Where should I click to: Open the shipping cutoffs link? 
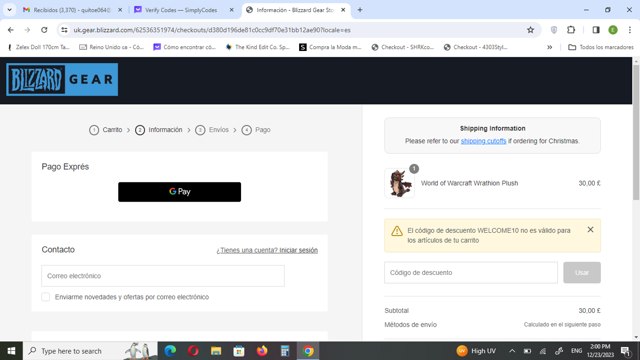[x=483, y=141]
